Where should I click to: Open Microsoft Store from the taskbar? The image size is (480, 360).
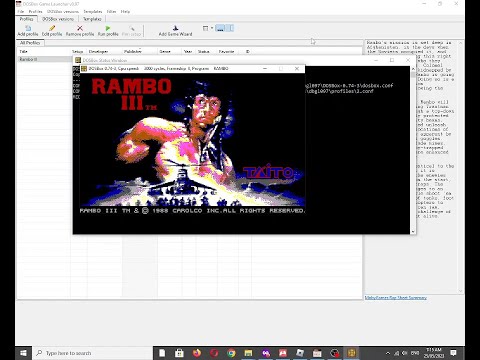click(179, 353)
